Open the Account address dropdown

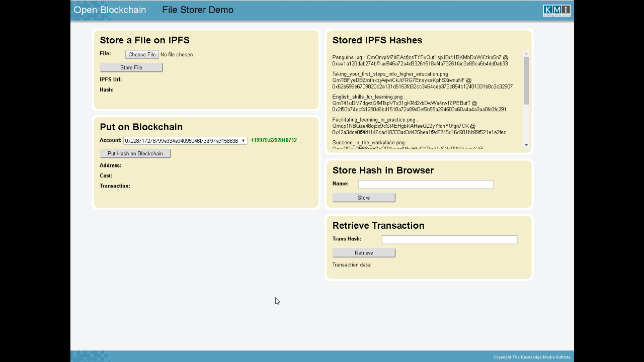pos(185,141)
